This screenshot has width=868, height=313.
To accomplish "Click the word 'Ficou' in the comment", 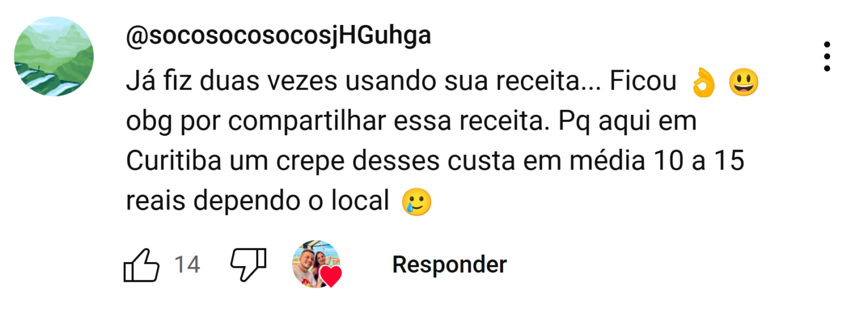I will pos(643,83).
